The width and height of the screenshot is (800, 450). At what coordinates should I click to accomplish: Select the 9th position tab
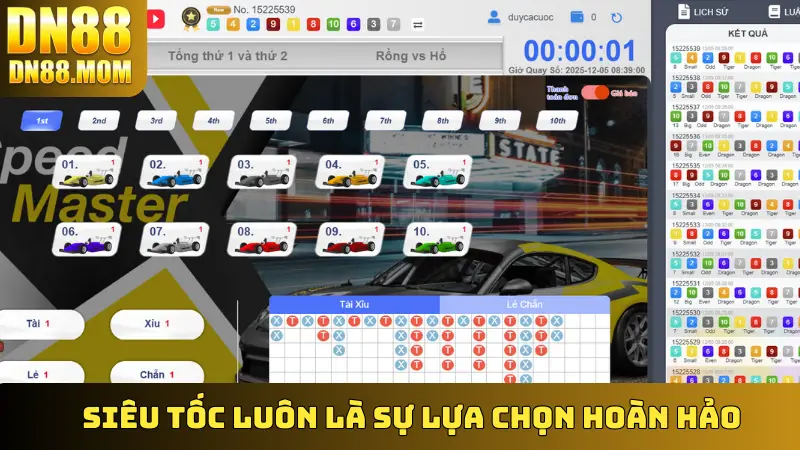(500, 121)
